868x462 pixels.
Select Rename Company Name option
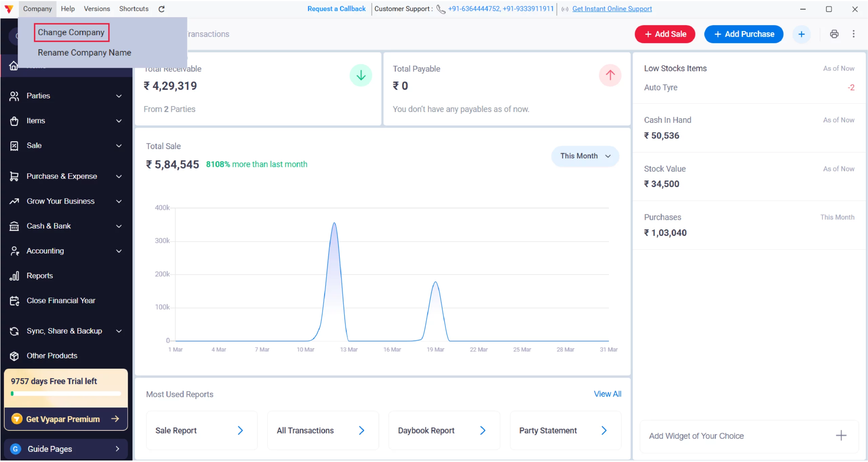(x=84, y=53)
